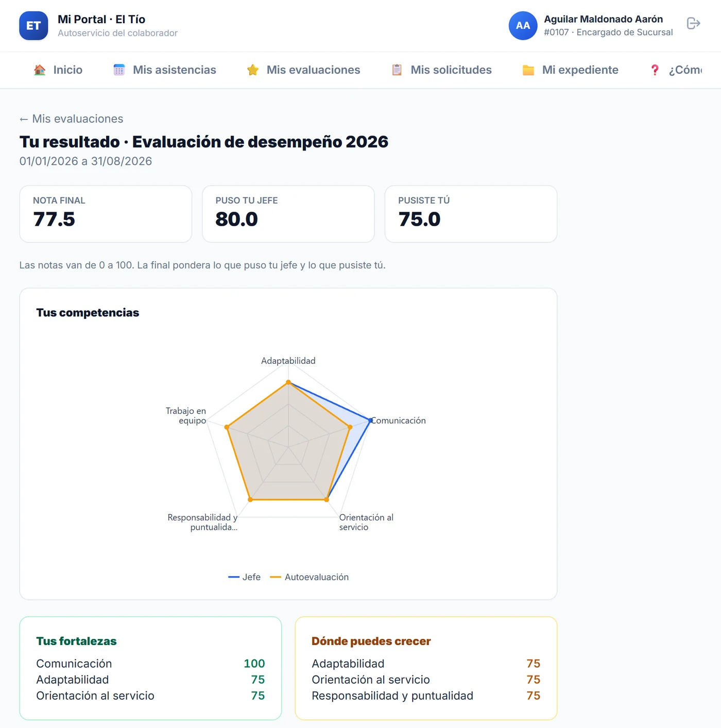Click the house icon beside Inicio

point(40,70)
